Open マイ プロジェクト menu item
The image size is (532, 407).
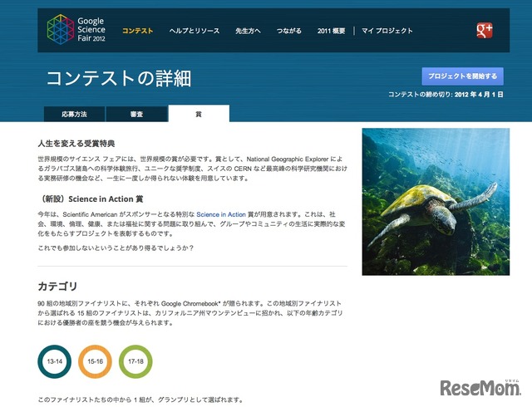click(387, 31)
